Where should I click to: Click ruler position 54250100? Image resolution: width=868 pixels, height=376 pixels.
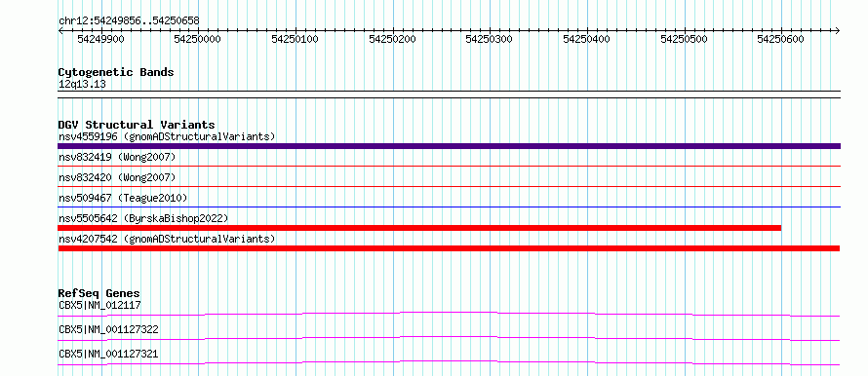click(x=296, y=39)
